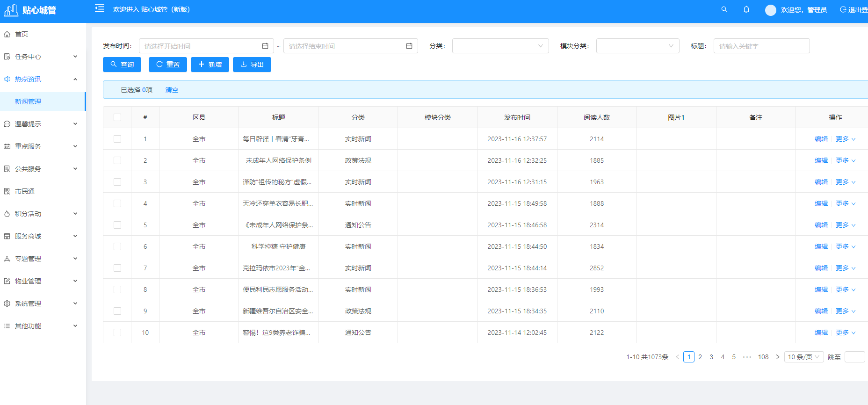Check the row 1 checkbox
This screenshot has height=405, width=868.
click(117, 139)
